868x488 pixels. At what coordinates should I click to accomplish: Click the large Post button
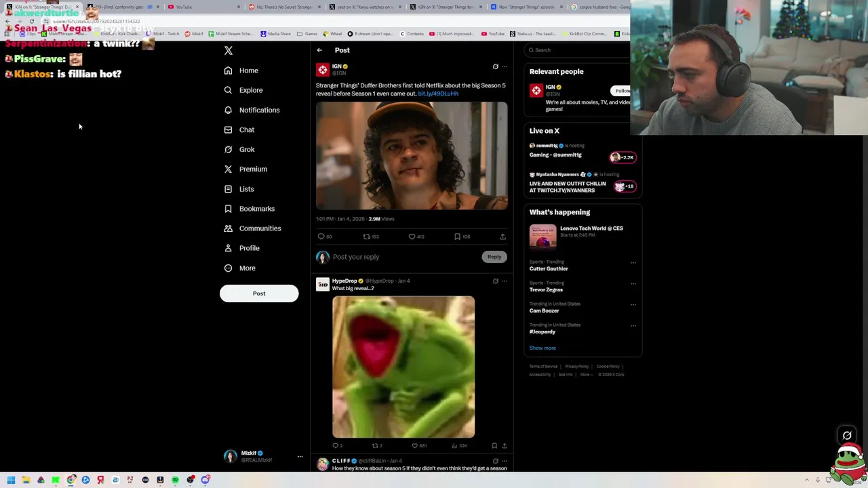(x=259, y=293)
